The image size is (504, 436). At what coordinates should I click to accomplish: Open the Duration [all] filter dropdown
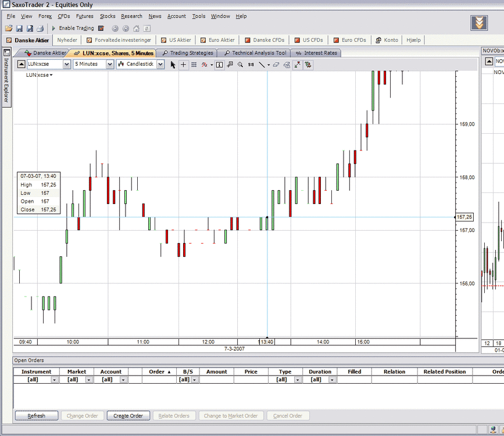[332, 380]
